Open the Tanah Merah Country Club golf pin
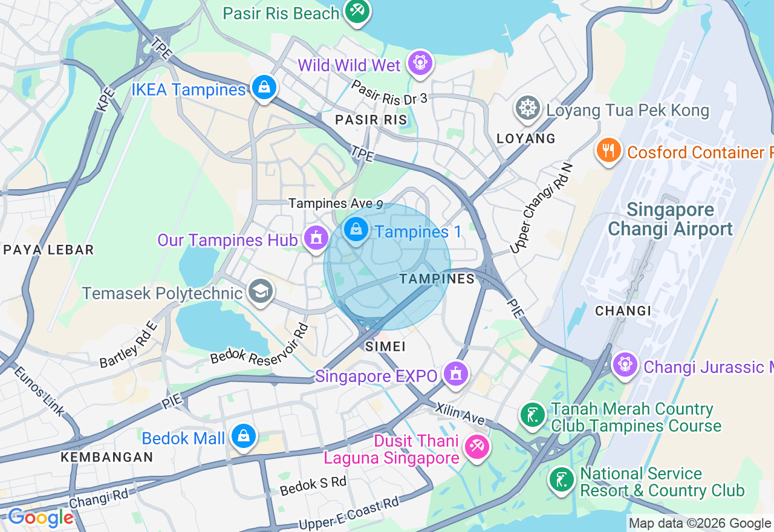The image size is (774, 532). point(533,415)
